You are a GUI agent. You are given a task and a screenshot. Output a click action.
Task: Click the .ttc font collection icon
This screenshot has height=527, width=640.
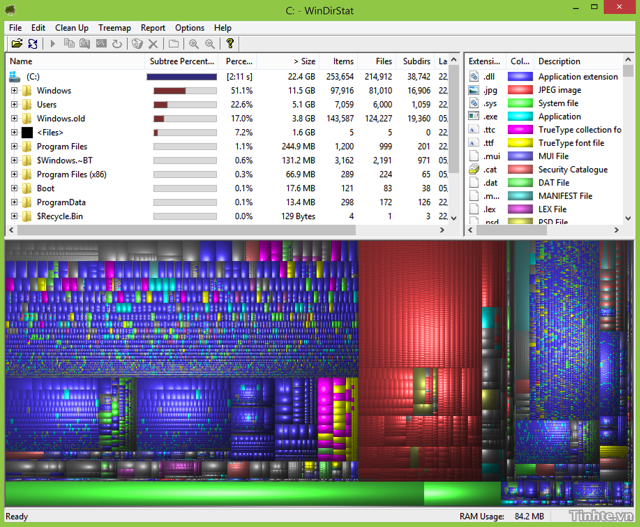click(474, 129)
